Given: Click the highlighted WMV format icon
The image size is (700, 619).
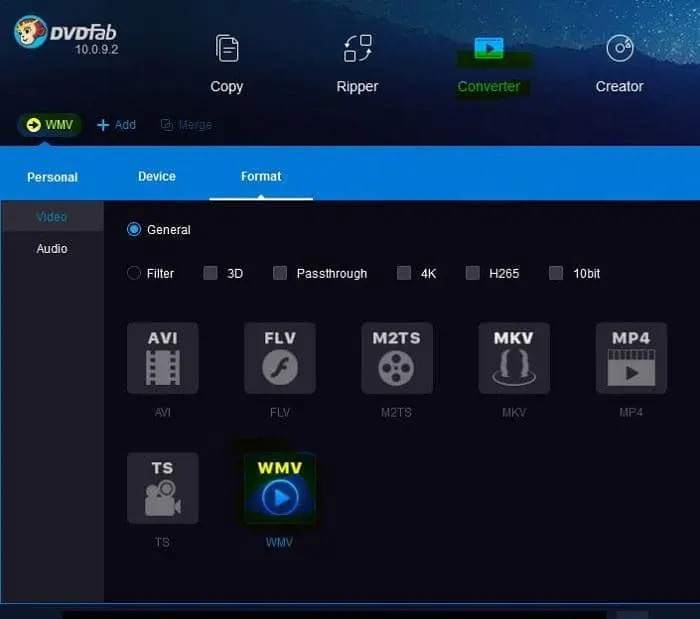Looking at the screenshot, I should (x=280, y=488).
